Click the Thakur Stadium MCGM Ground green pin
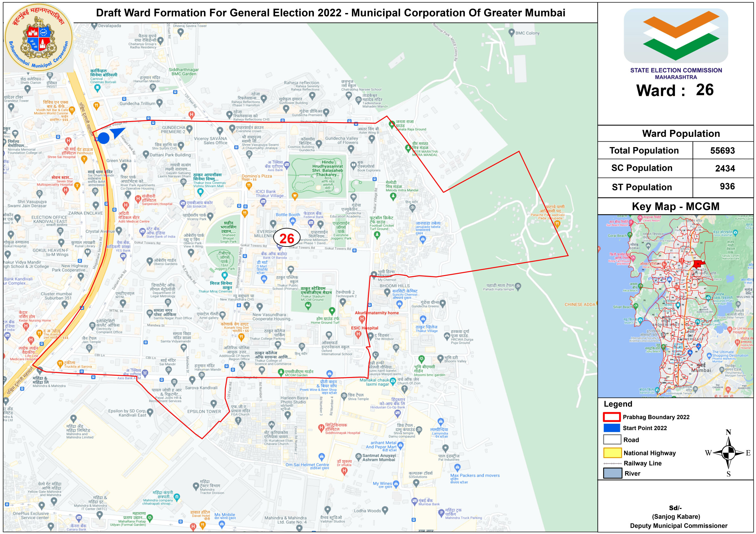Viewport: 756px width, 534px height. [x=308, y=306]
